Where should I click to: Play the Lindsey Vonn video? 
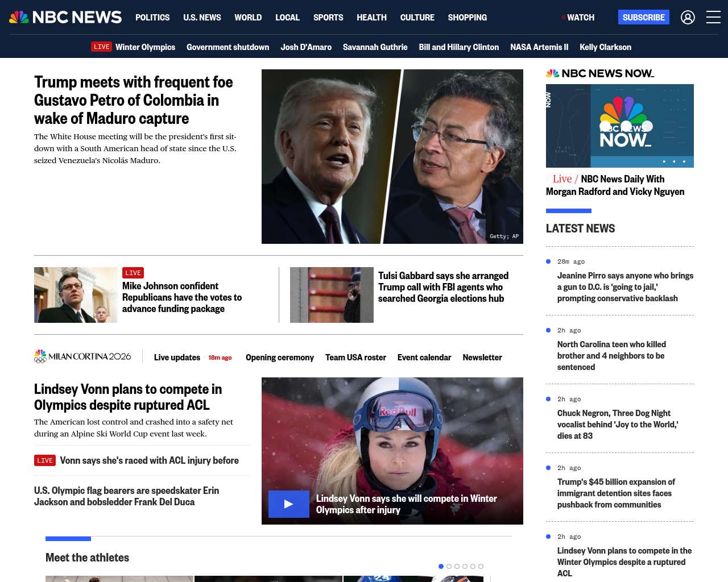click(289, 504)
